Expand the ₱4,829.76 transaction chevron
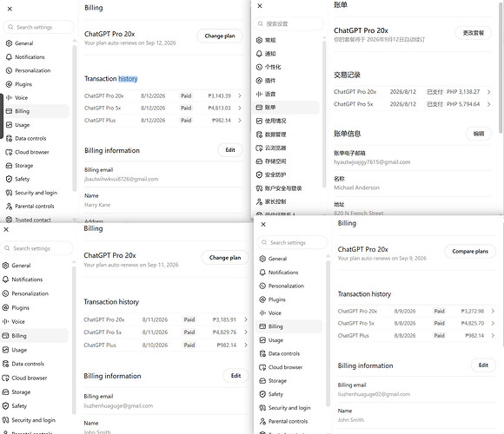This screenshot has width=504, height=434. (x=246, y=332)
